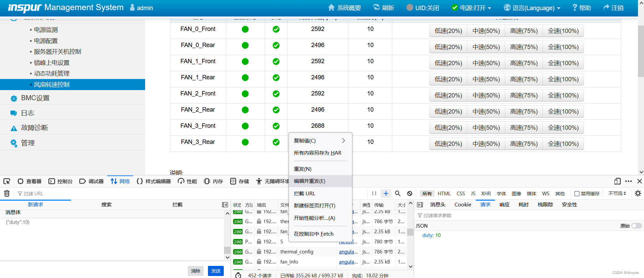Click FAN_3_Rear green check icon
644x278 pixels.
point(276,142)
